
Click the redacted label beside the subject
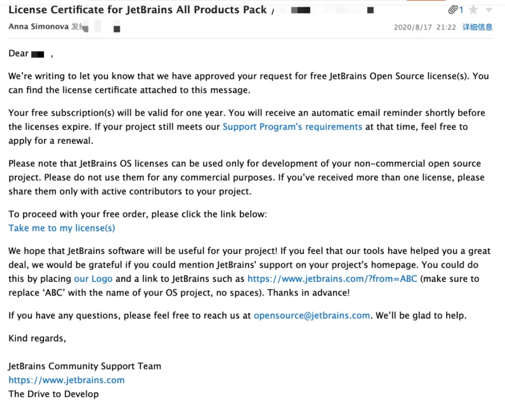pyautogui.click(x=301, y=10)
